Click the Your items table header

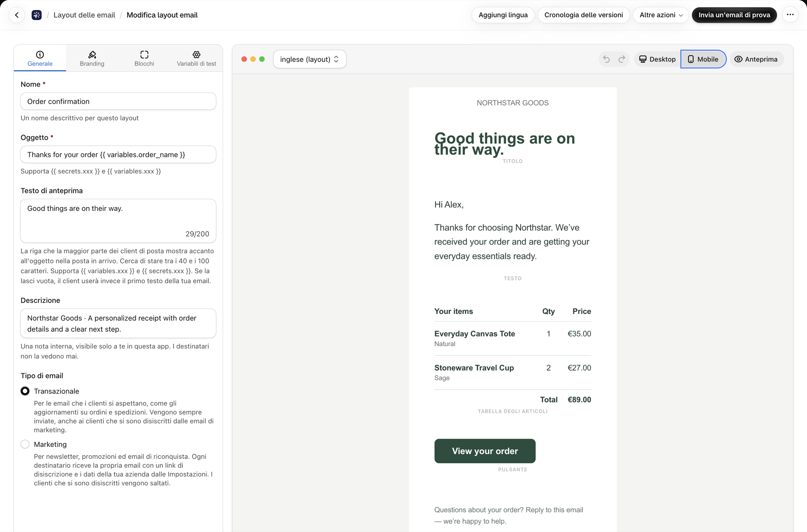454,311
